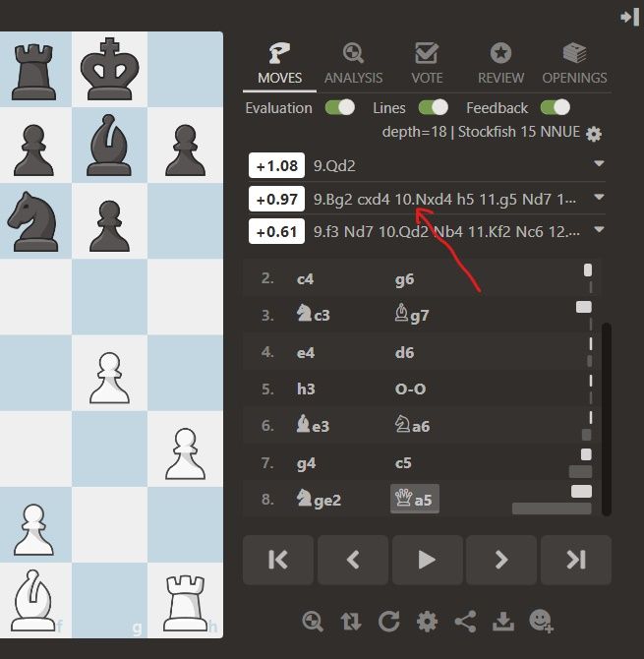Viewport: 644px width, 659px height.
Task: Select the 9.Qd2 suggested move
Action: [x=334, y=166]
